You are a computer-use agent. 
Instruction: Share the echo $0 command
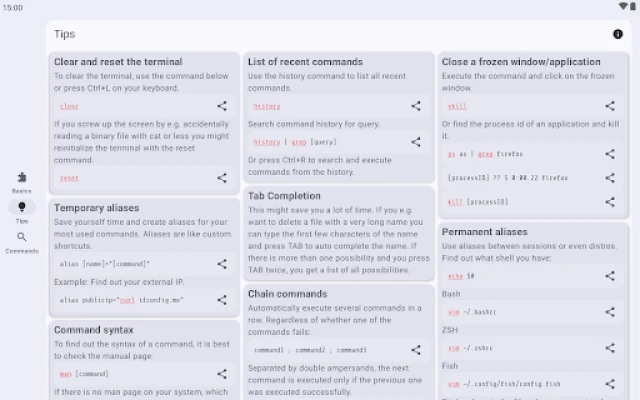click(610, 275)
